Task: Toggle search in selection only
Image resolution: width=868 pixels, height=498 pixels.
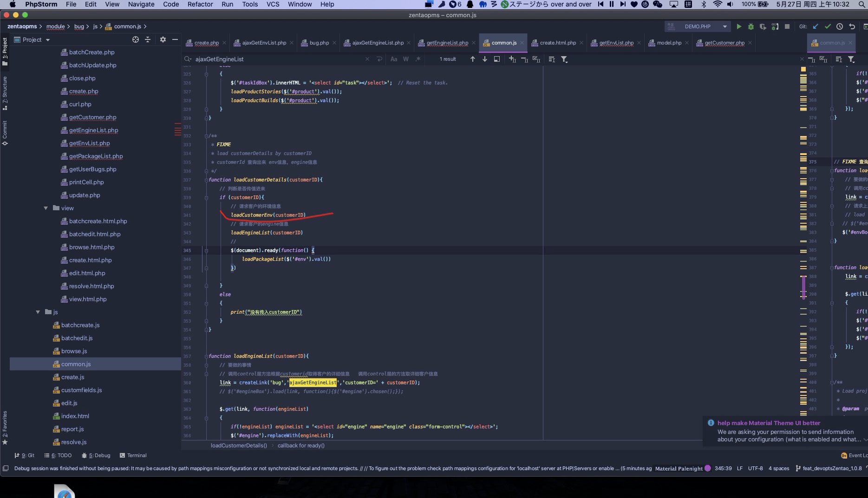Action: pos(552,59)
